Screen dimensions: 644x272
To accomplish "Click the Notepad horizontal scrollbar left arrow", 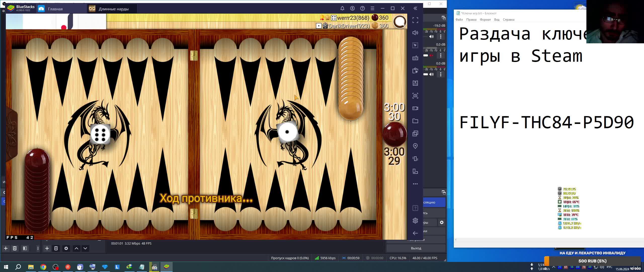I will point(456,240).
